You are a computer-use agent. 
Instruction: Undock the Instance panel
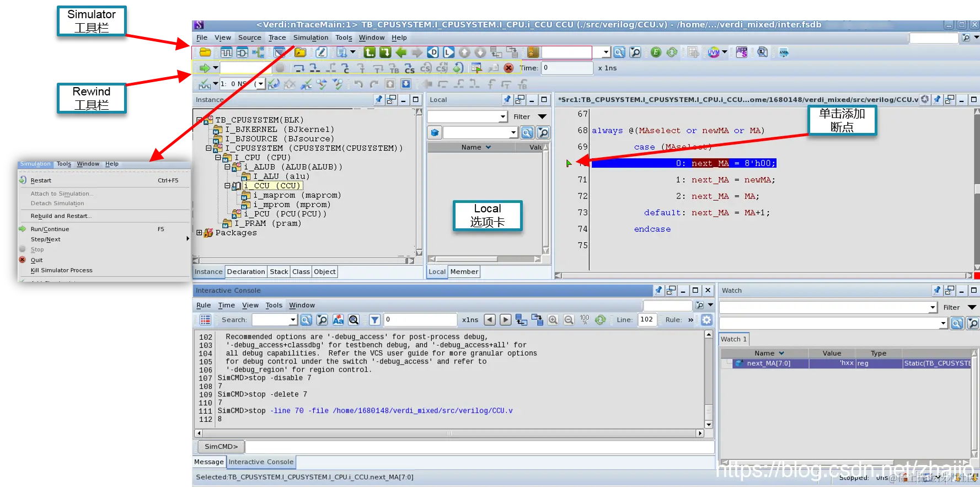coord(392,99)
